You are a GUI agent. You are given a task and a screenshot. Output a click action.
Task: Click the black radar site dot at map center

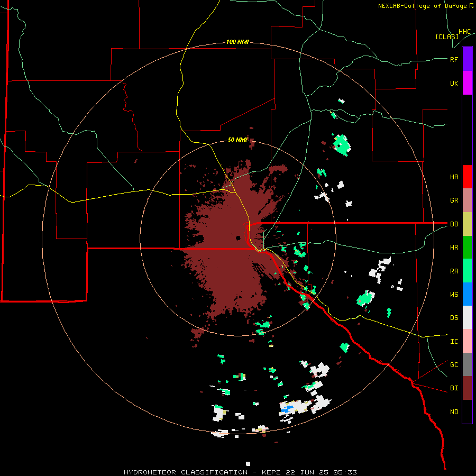tap(238, 237)
